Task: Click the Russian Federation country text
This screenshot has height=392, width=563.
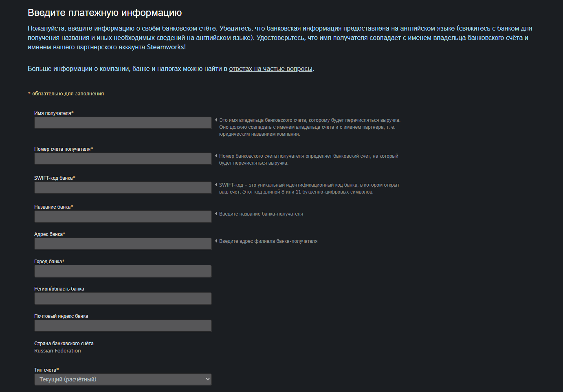Action: 57,351
